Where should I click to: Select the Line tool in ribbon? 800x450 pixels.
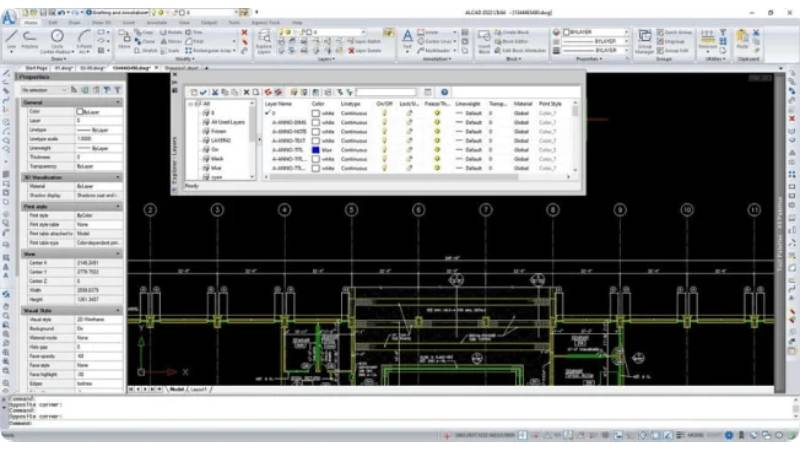11,40
